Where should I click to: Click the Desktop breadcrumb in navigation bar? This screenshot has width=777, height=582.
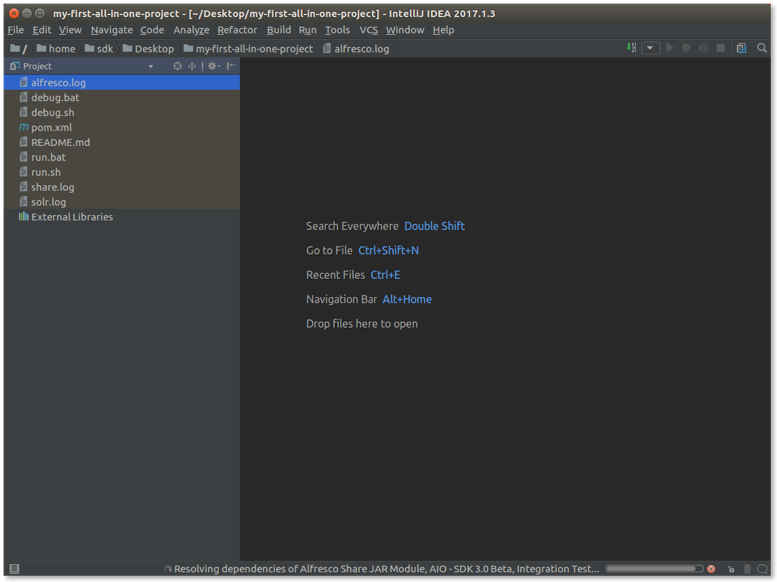coord(154,48)
